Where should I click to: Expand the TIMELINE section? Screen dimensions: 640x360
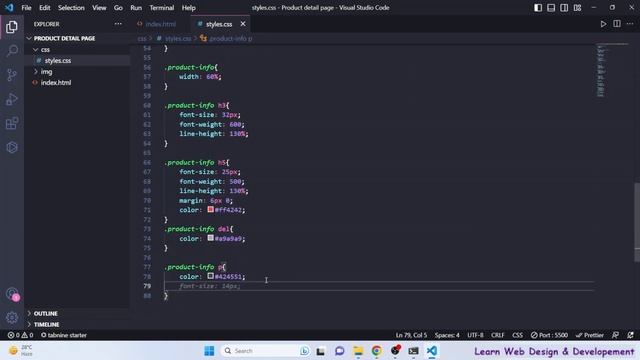pos(46,324)
